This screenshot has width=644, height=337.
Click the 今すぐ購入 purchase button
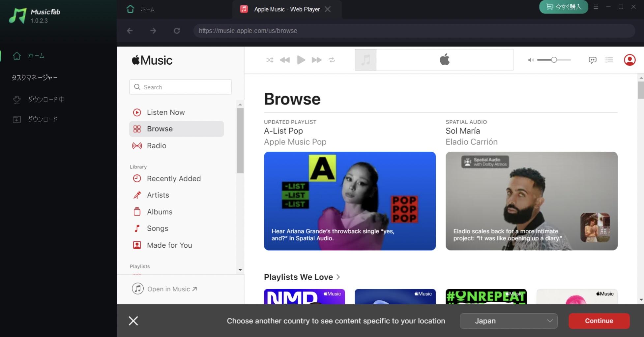[x=564, y=7]
